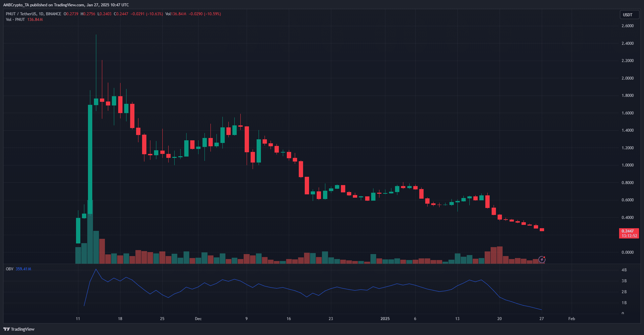
Task: Click the date axis label 27
Action: [541, 319]
